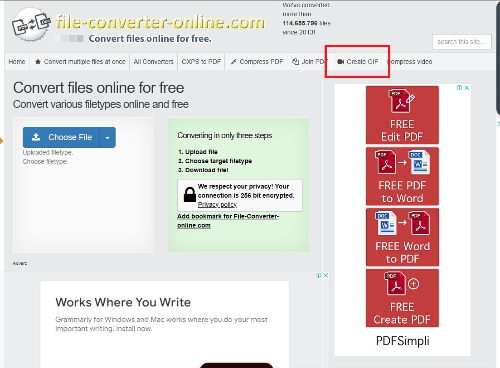Click the Works Where You Write headline
The height and width of the screenshot is (368, 500).
[123, 302]
